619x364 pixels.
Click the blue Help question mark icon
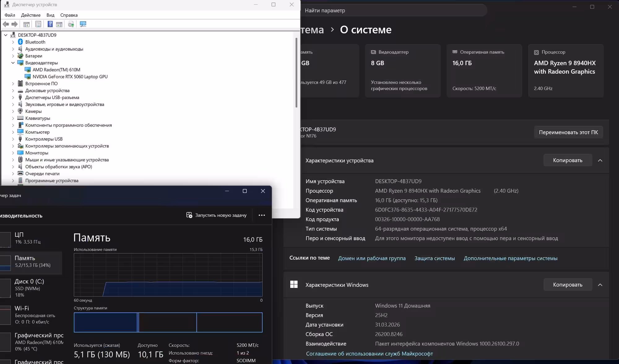(x=50, y=24)
